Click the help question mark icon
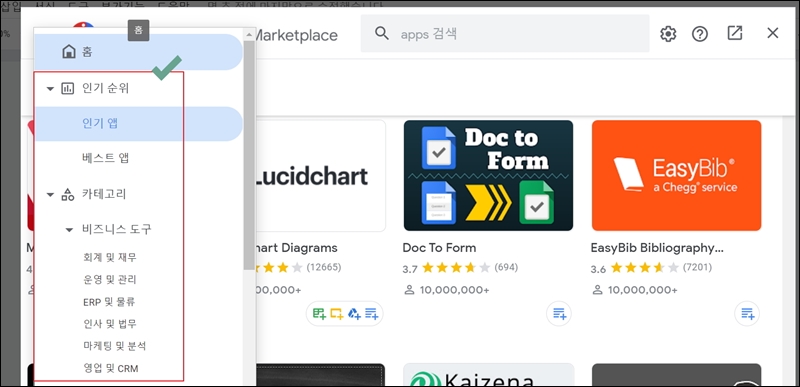Screen dimensions: 800x387 coord(699,34)
